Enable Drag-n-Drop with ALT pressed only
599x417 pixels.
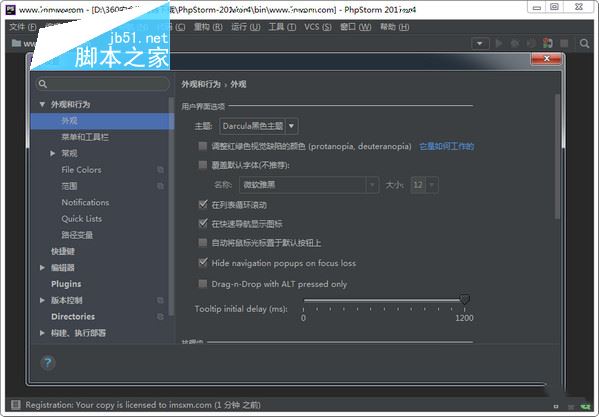pos(203,283)
